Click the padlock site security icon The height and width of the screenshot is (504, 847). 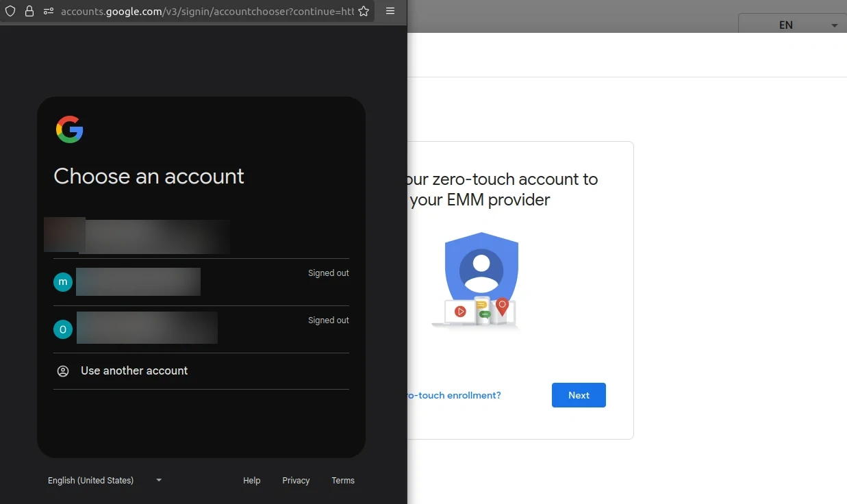click(28, 11)
